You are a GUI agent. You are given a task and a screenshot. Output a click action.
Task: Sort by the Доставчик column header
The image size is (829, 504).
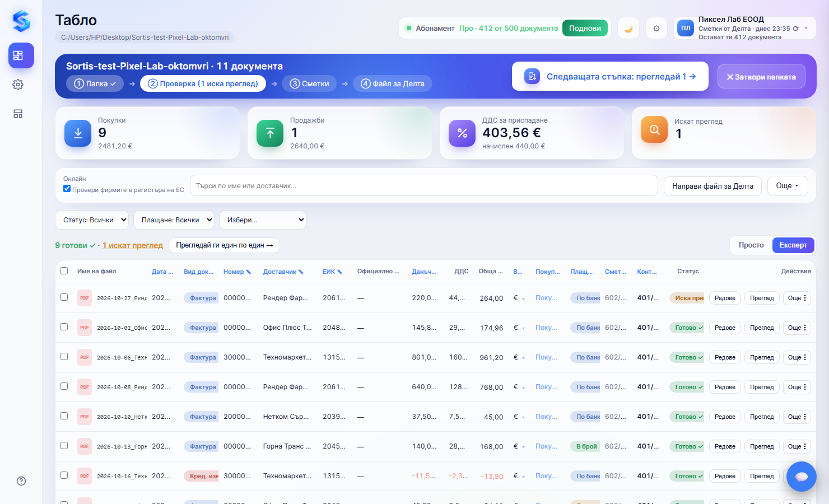(x=283, y=272)
